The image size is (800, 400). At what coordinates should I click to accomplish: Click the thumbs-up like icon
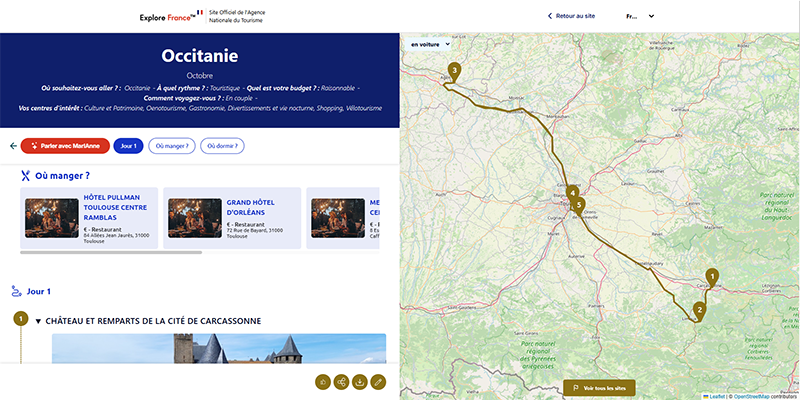(323, 381)
